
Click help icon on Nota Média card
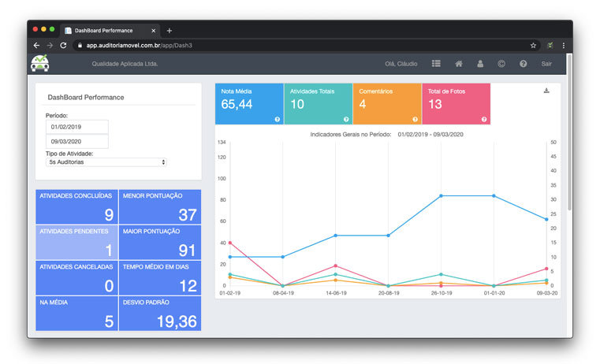point(277,119)
